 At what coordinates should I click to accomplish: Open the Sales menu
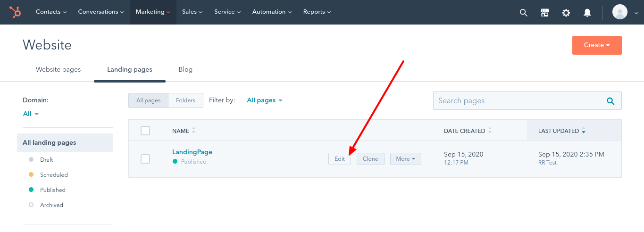pos(192,12)
